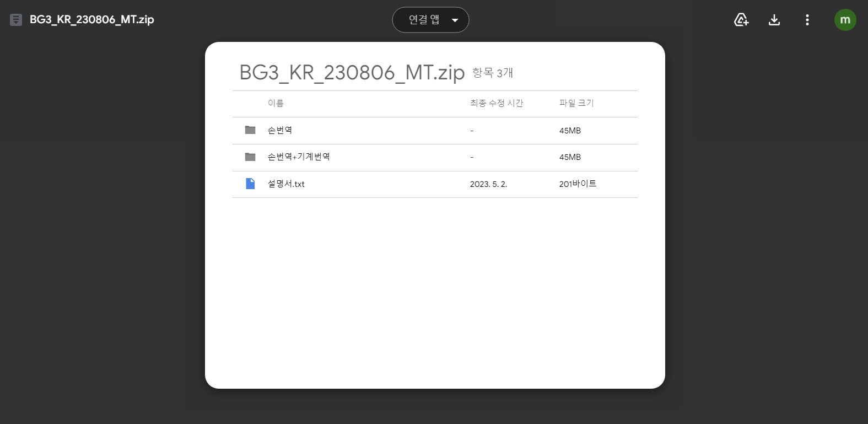Screen dimensions: 868x424
Task: Download the zip file with the download icon
Action: pyautogui.click(x=774, y=20)
